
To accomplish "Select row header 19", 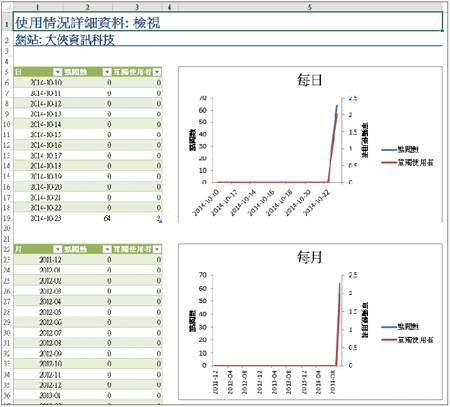I will [x=7, y=218].
